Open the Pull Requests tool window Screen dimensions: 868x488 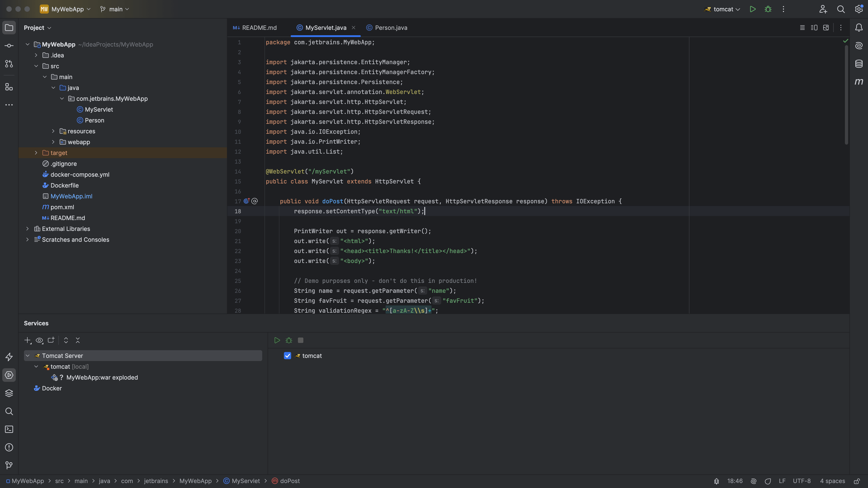(x=9, y=64)
